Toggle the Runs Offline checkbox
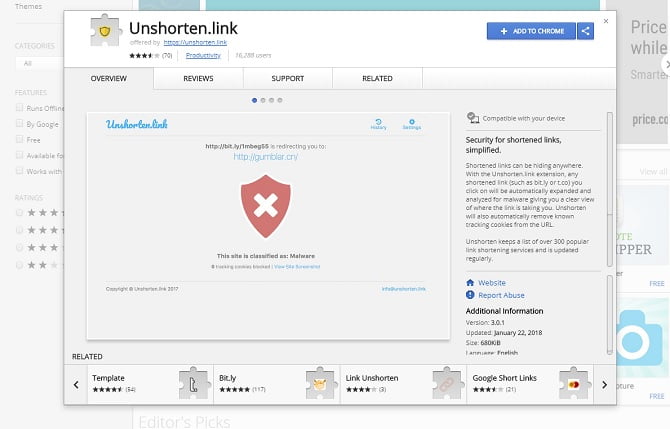This screenshot has height=429, width=670. click(x=19, y=108)
